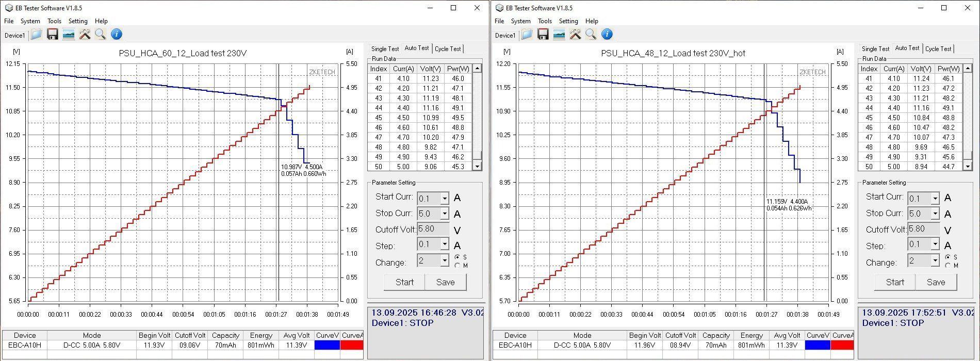
Task: Click the red CurveA color swatch in left window
Action: pyautogui.click(x=352, y=345)
